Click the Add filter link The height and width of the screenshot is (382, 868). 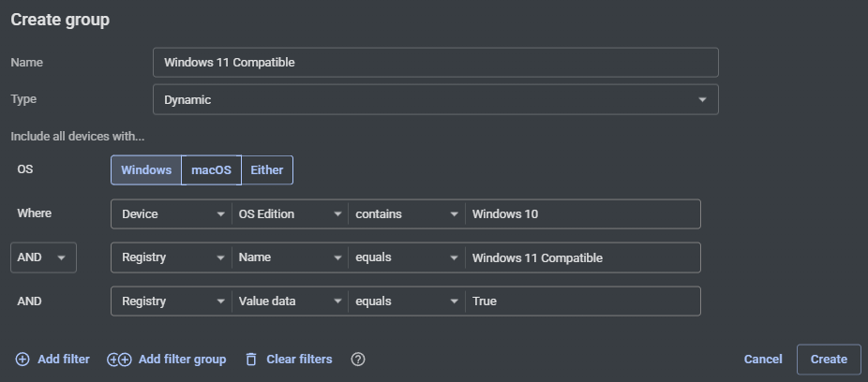click(x=64, y=360)
